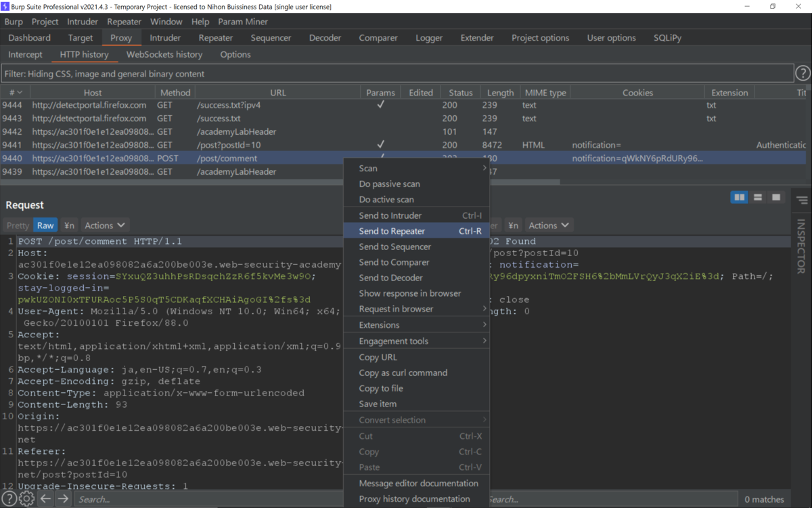812x508 pixels.
Task: Click the history table horizontal scrollbar
Action: [280, 182]
